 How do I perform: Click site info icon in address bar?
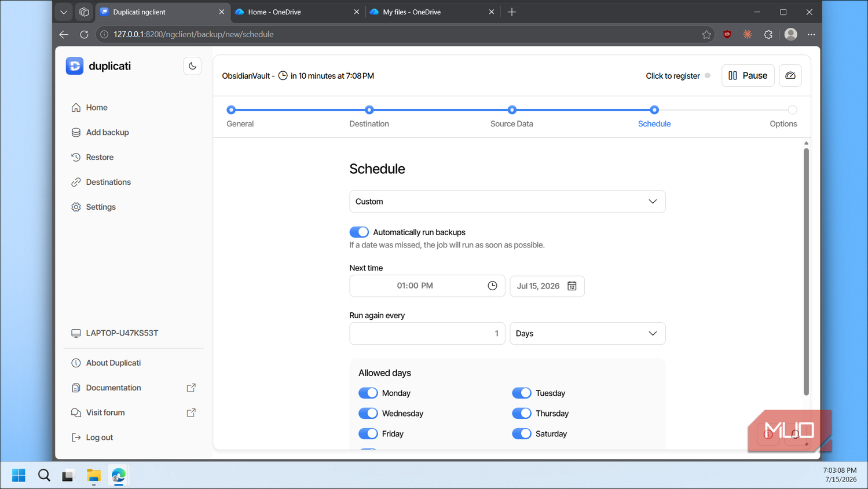[x=104, y=35]
